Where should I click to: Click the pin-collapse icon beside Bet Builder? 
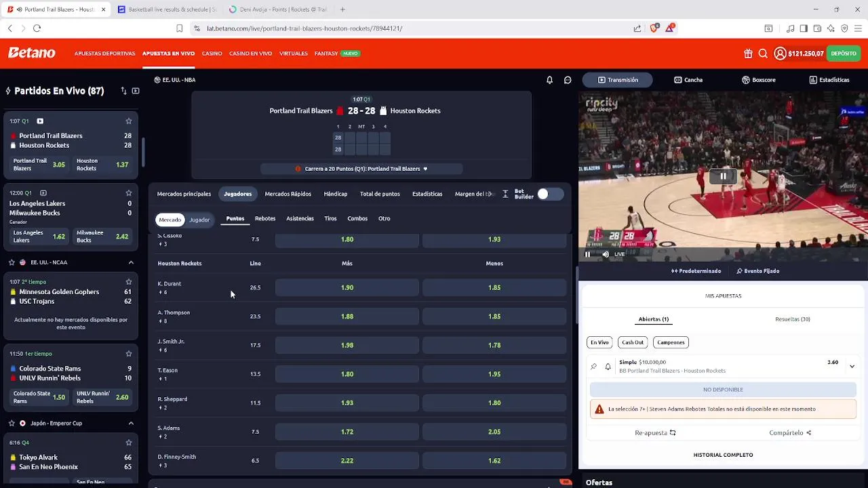[505, 194]
